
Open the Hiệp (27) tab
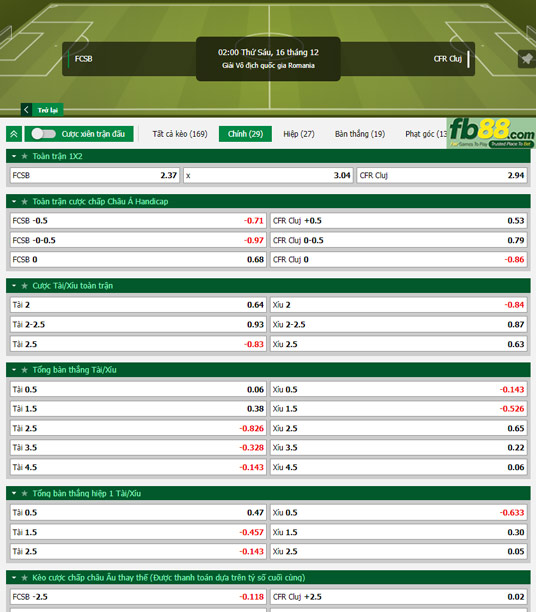coord(299,134)
